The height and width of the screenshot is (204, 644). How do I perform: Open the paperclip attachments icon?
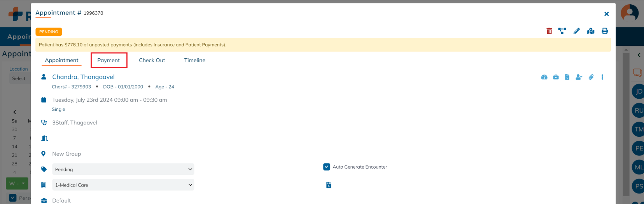point(591,77)
